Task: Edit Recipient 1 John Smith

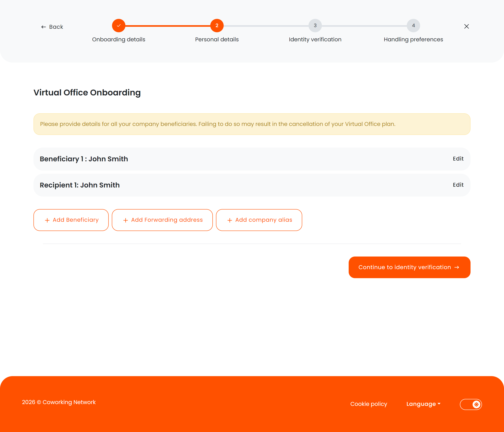Action: click(x=458, y=185)
